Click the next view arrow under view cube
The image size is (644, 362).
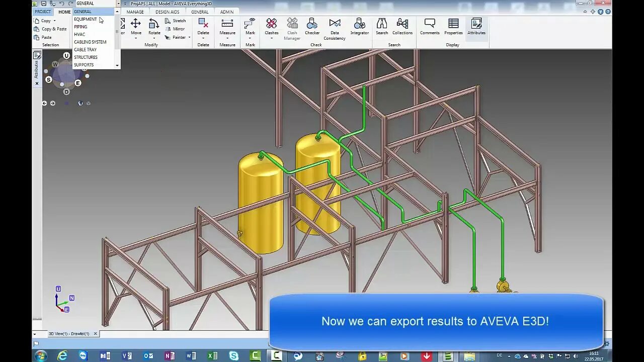pyautogui.click(x=52, y=103)
